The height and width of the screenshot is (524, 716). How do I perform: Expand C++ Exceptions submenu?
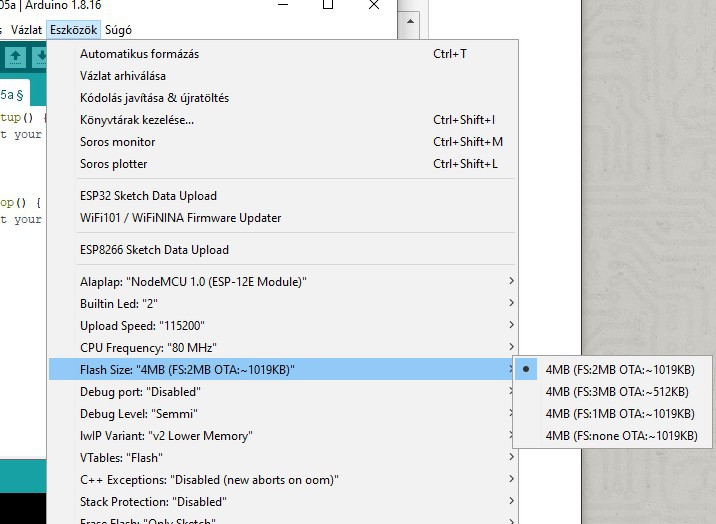pyautogui.click(x=284, y=480)
